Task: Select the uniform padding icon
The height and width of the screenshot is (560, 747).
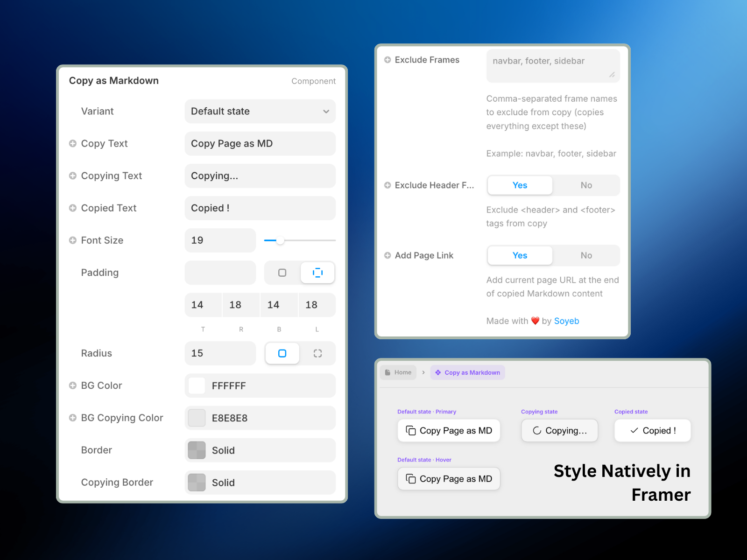Action: click(x=282, y=273)
